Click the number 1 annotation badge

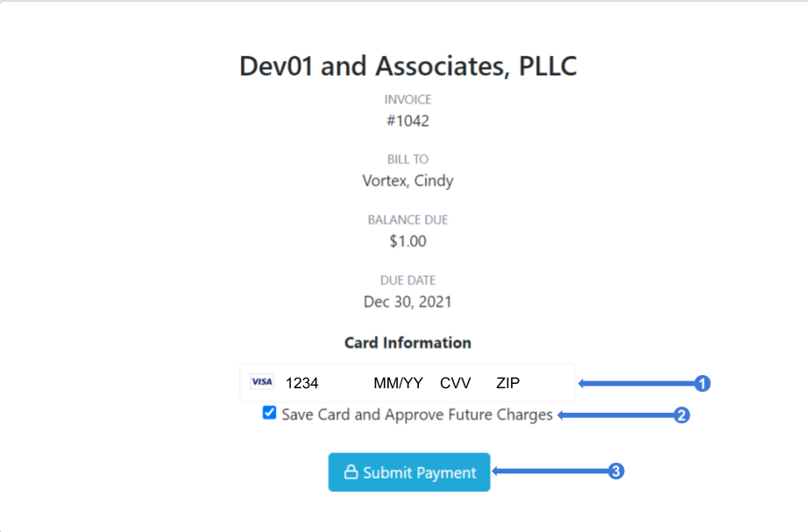tap(703, 382)
